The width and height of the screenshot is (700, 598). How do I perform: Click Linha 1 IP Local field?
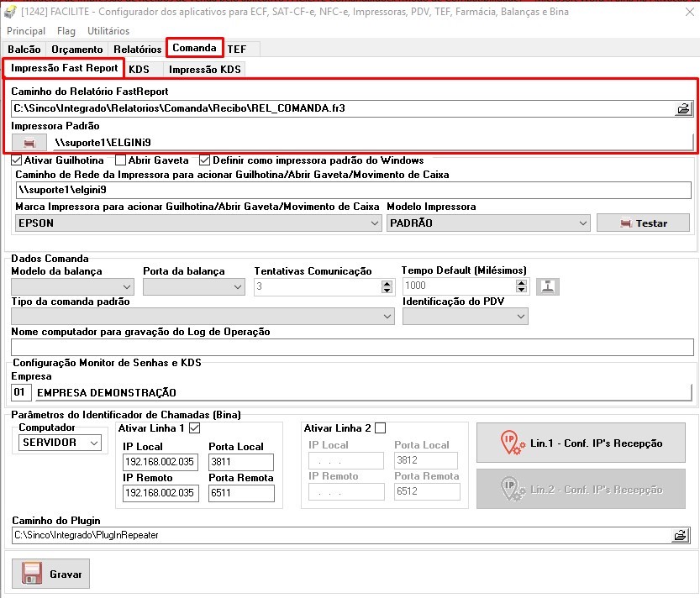161,462
